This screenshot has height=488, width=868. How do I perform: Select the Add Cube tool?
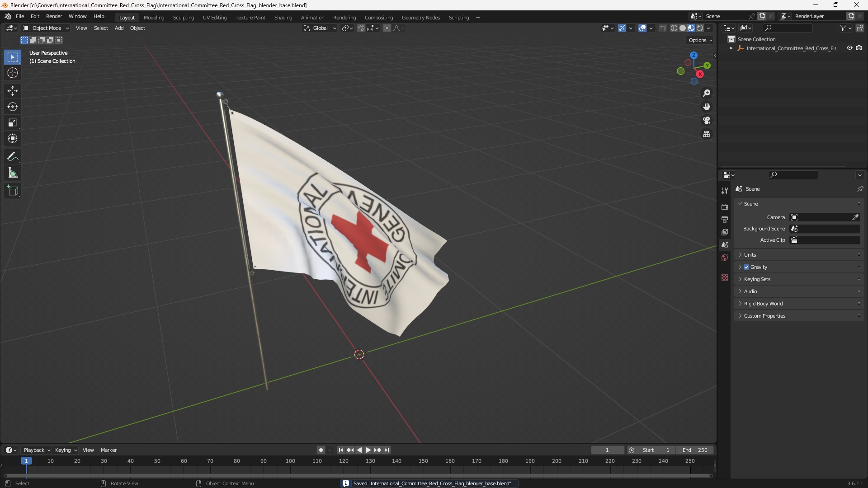[13, 191]
